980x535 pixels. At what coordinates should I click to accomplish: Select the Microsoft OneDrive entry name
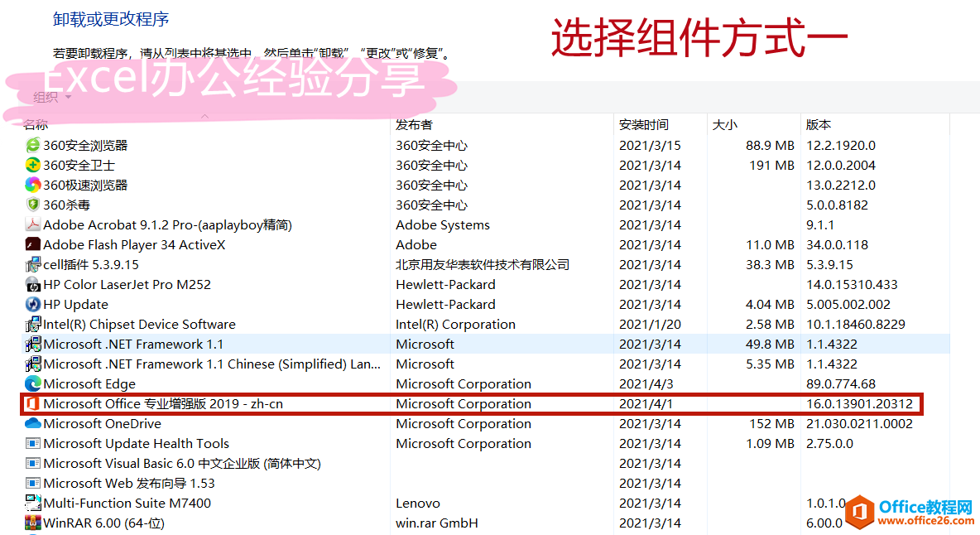pyautogui.click(x=102, y=424)
